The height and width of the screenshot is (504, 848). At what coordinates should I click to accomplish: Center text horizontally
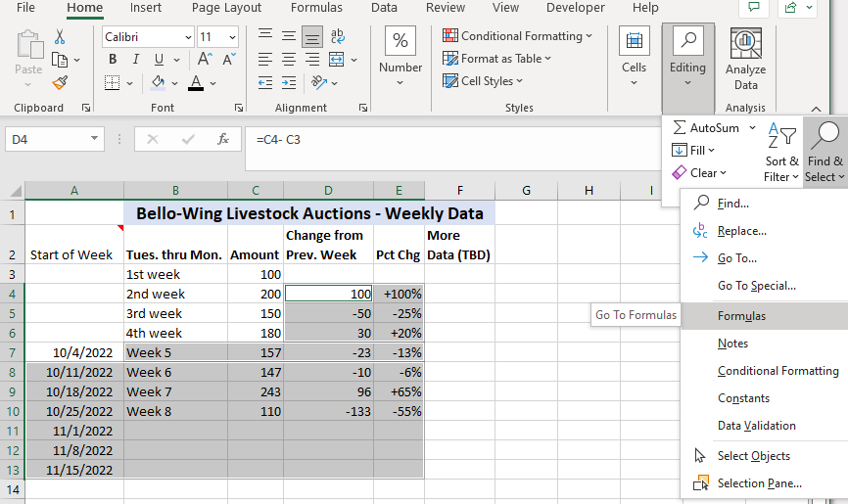[289, 60]
